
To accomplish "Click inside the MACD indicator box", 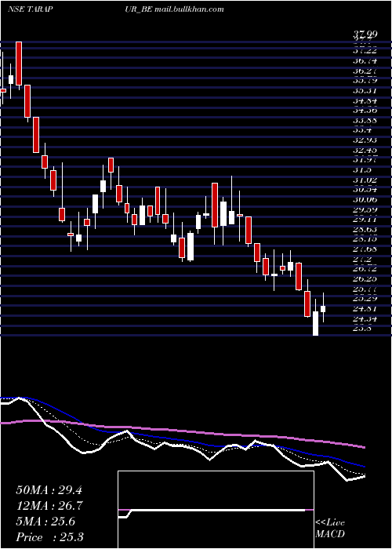I will point(216,510).
